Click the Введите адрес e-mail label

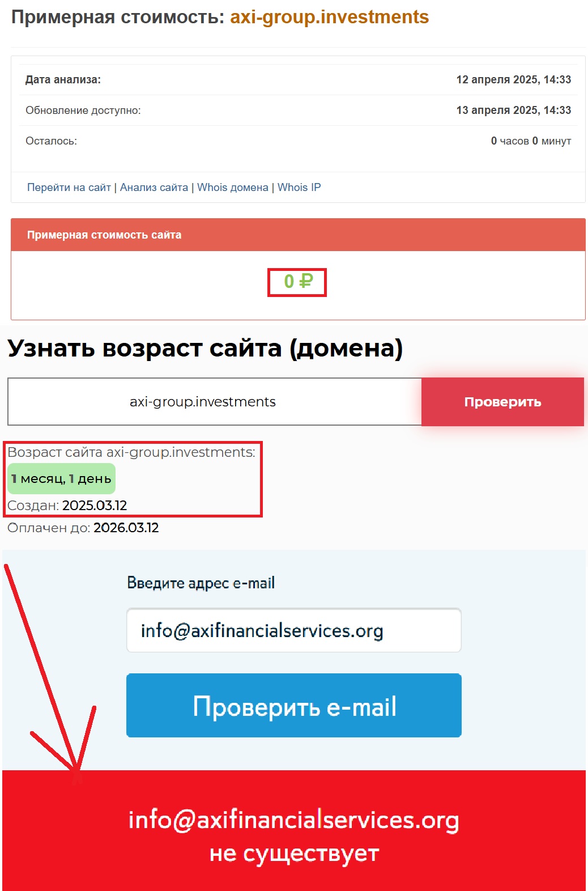pos(201,583)
